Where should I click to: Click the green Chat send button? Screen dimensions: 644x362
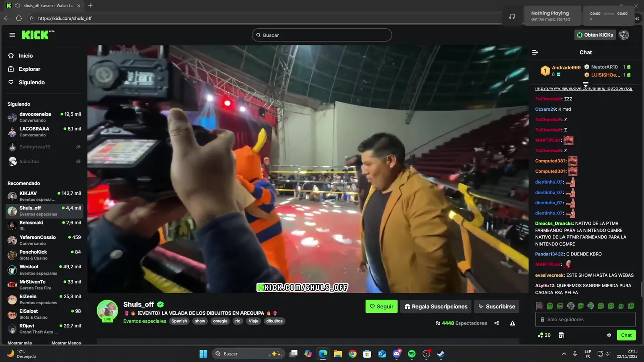click(626, 335)
